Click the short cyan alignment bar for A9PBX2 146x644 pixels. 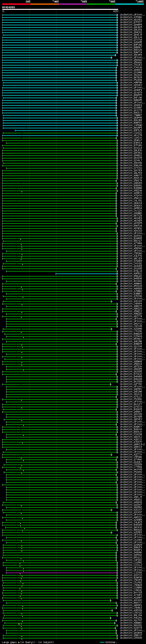[87, 274]
